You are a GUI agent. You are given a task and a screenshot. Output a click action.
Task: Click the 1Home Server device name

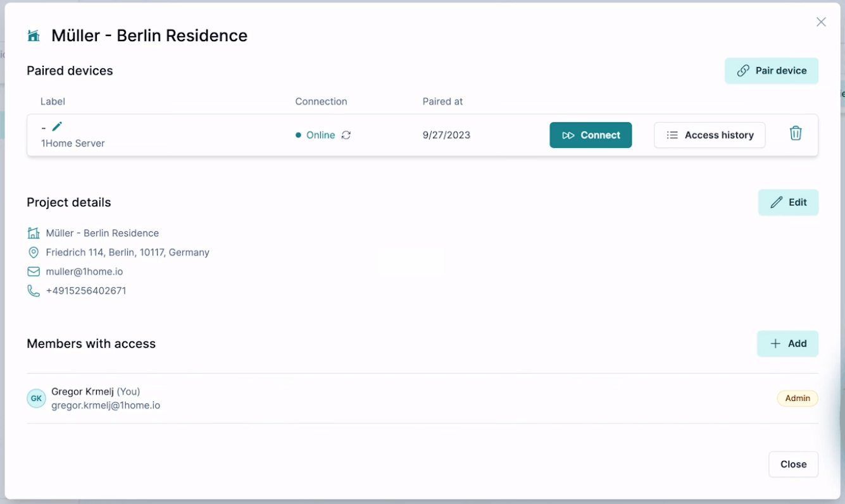click(73, 144)
